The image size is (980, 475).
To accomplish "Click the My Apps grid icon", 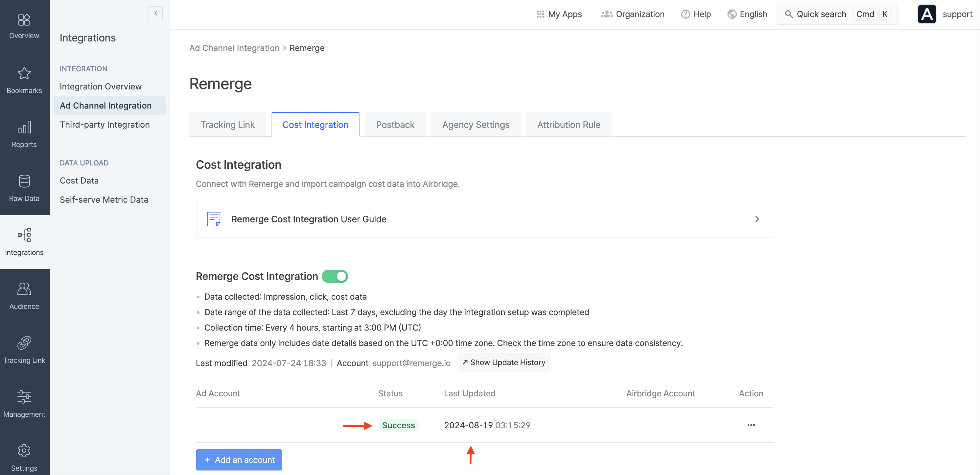I will point(540,14).
